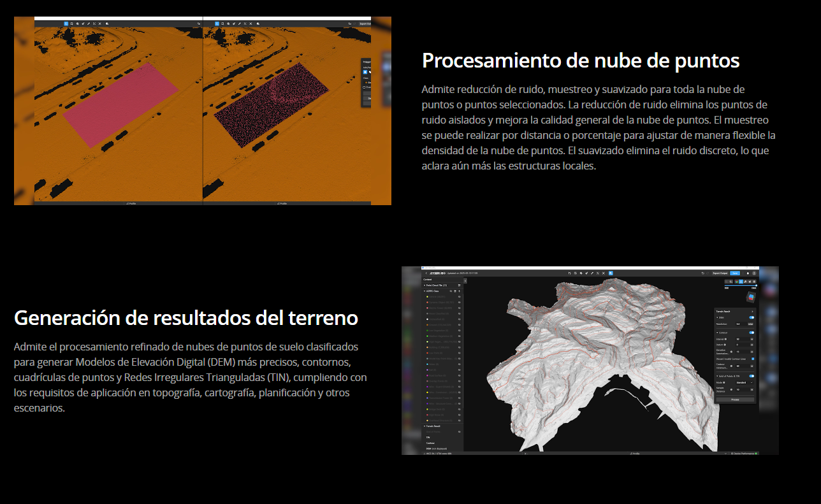
Task: Disable the Contour toggle switch
Action: [752, 332]
